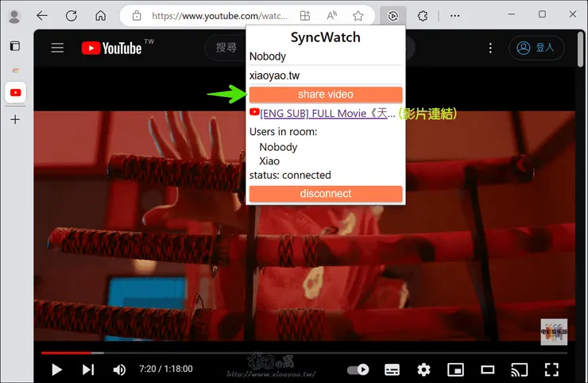Select the YouTube vertical tab

coord(15,92)
